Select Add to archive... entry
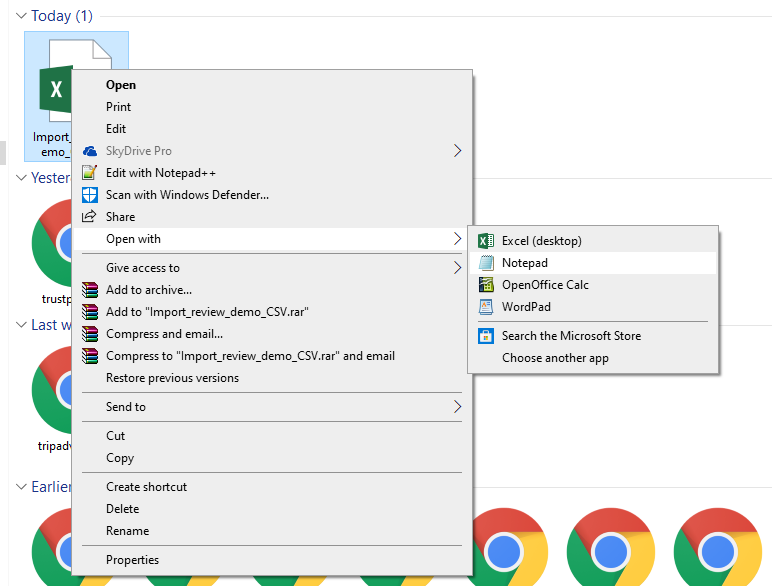Screen dimensions: 772x586 272,290
